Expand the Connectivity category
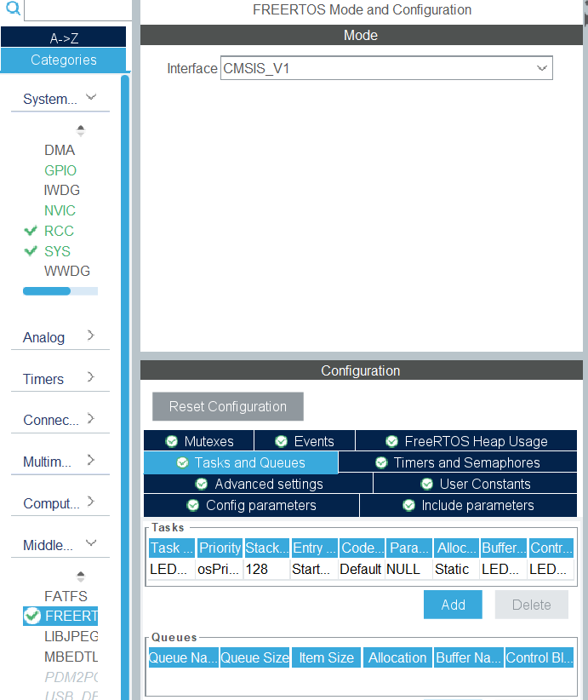This screenshot has height=700, width=588. point(90,418)
